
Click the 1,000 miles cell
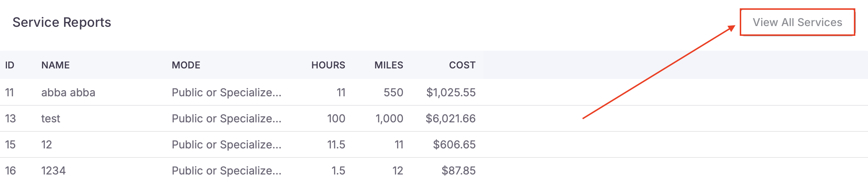click(389, 119)
